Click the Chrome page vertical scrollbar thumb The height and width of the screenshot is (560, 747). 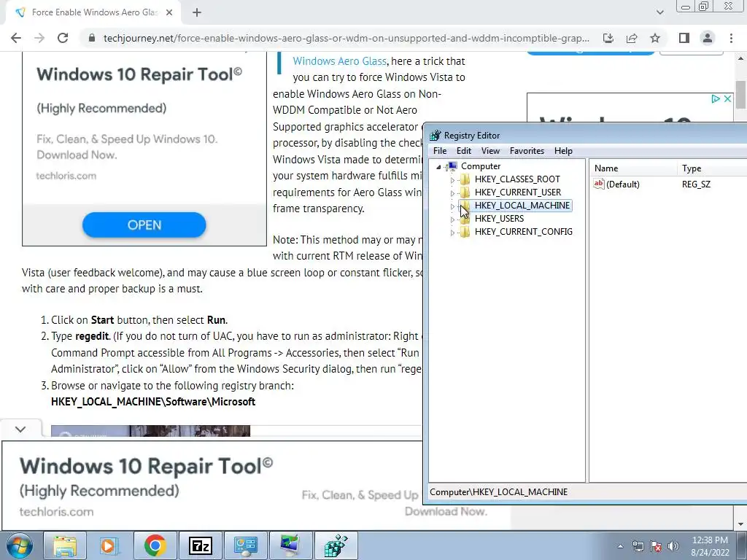740,94
